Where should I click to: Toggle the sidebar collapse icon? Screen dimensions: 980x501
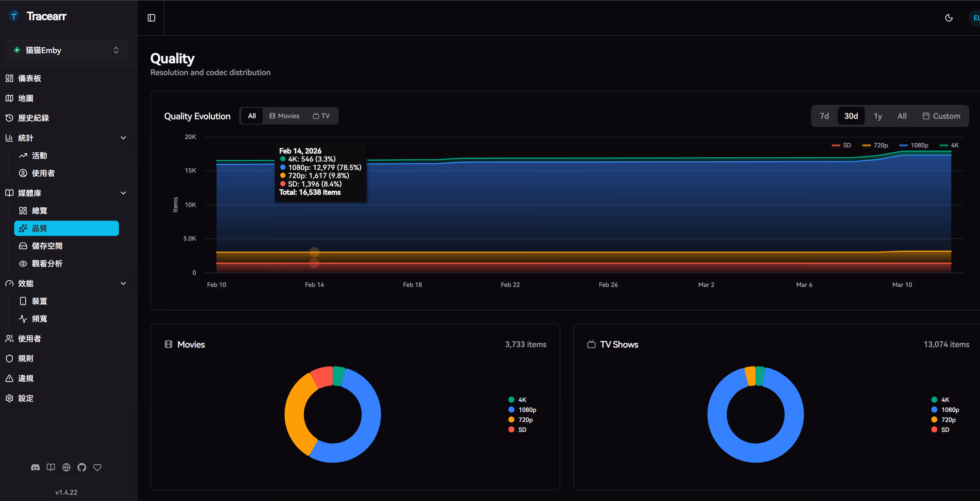pos(151,18)
